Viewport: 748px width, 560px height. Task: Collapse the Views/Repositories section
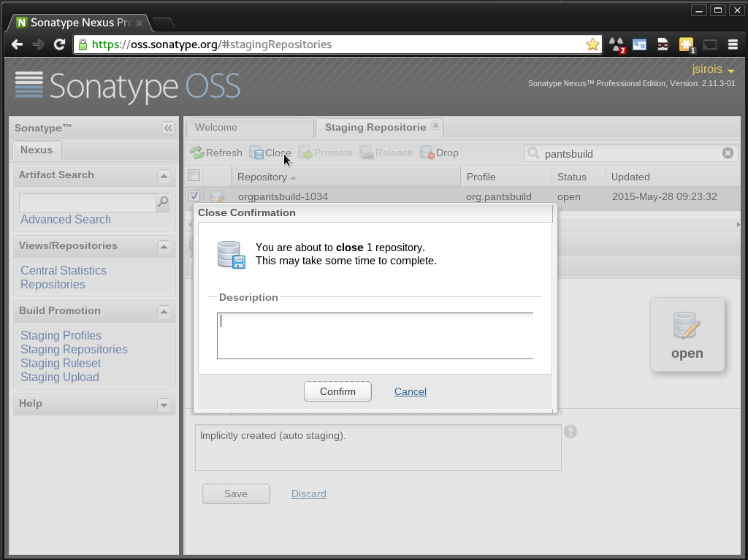pyautogui.click(x=164, y=247)
